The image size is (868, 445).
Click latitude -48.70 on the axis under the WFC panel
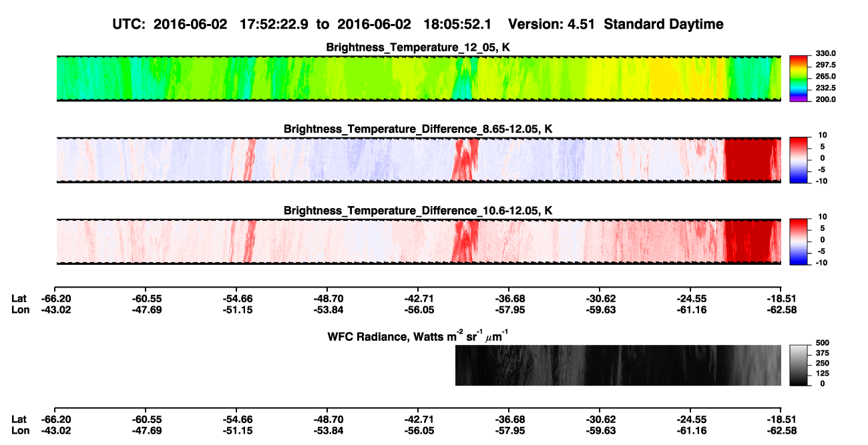(x=327, y=420)
